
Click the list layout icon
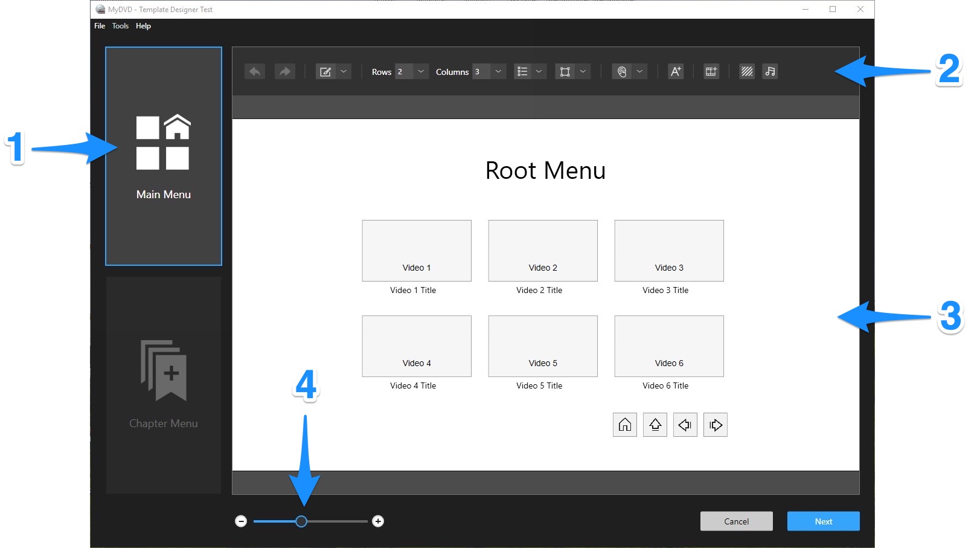click(x=523, y=71)
